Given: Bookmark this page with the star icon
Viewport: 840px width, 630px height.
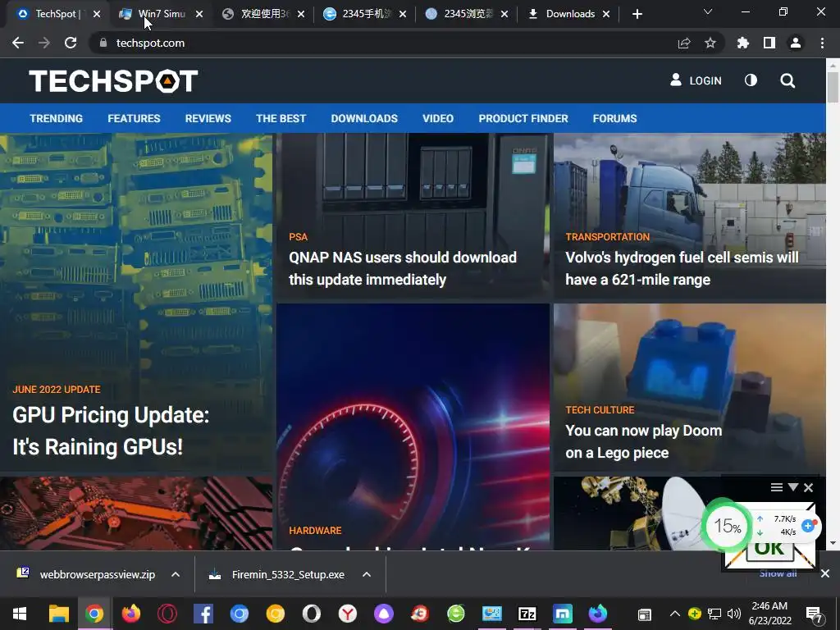Looking at the screenshot, I should pos(710,43).
